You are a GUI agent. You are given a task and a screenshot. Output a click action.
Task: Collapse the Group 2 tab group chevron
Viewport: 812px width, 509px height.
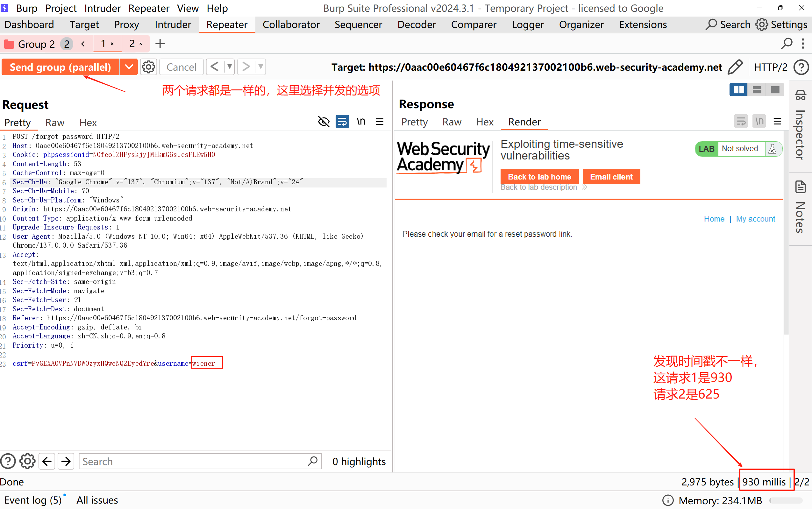point(83,44)
